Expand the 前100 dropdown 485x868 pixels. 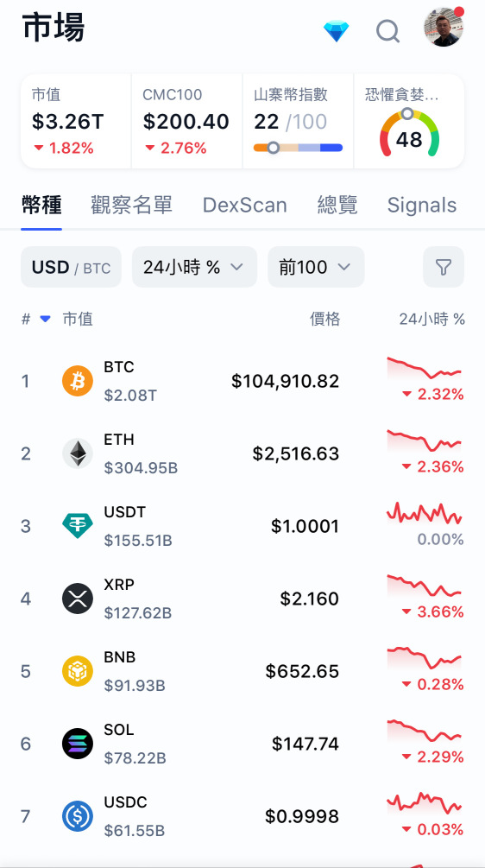pyautogui.click(x=316, y=267)
